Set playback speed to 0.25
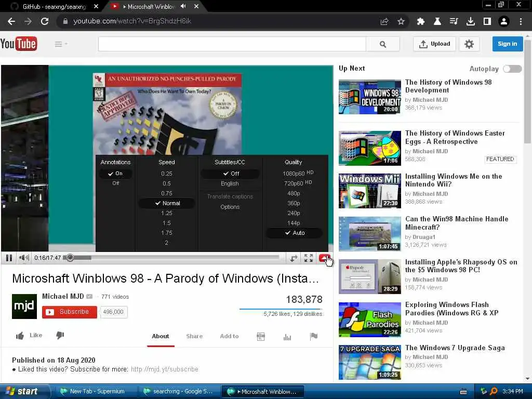532x399 pixels. point(167,174)
